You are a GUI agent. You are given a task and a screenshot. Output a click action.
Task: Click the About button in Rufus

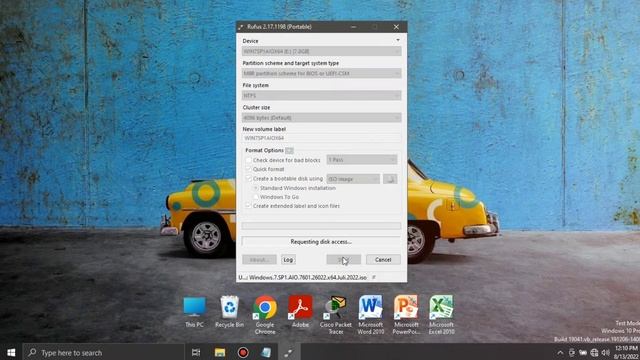pyautogui.click(x=259, y=260)
